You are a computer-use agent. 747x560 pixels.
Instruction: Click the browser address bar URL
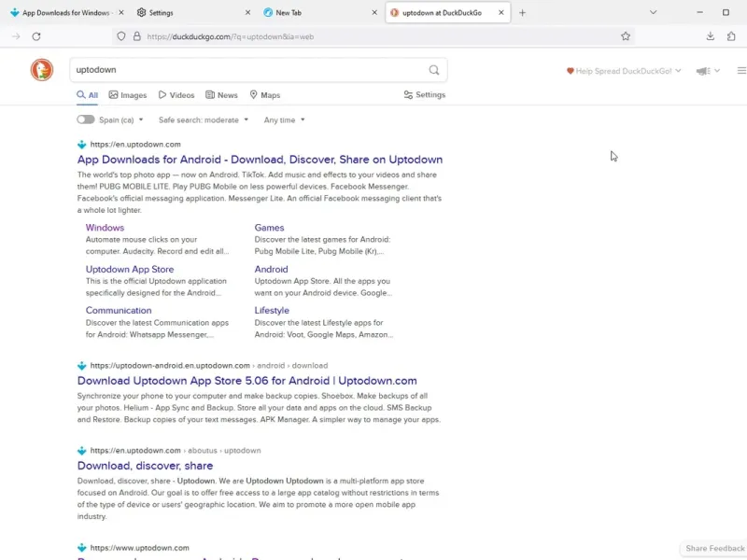(231, 36)
